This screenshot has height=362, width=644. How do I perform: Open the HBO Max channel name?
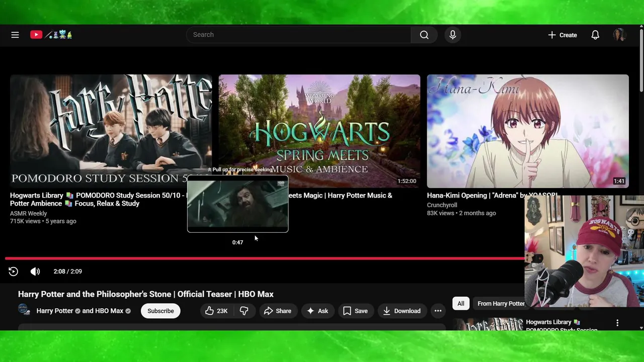pyautogui.click(x=109, y=311)
